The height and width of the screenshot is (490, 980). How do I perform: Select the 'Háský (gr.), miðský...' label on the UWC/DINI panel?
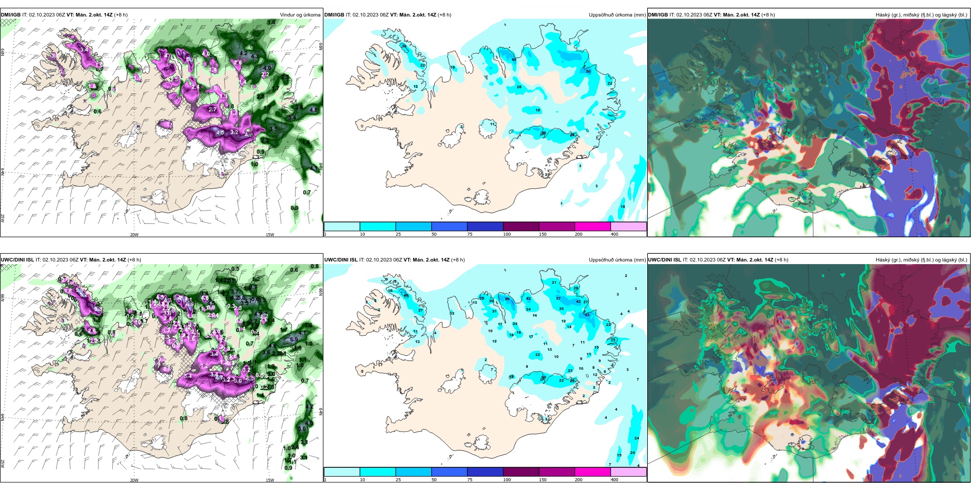point(921,260)
